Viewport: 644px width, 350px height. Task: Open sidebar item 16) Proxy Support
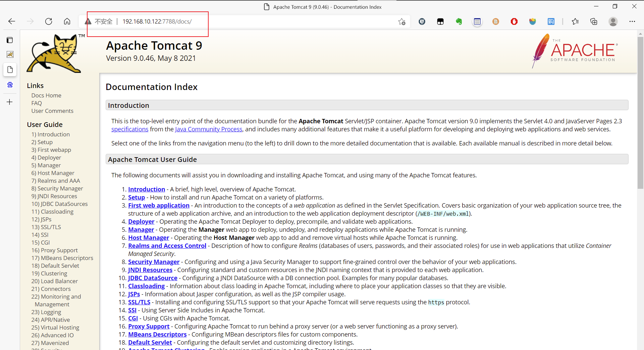(x=54, y=250)
